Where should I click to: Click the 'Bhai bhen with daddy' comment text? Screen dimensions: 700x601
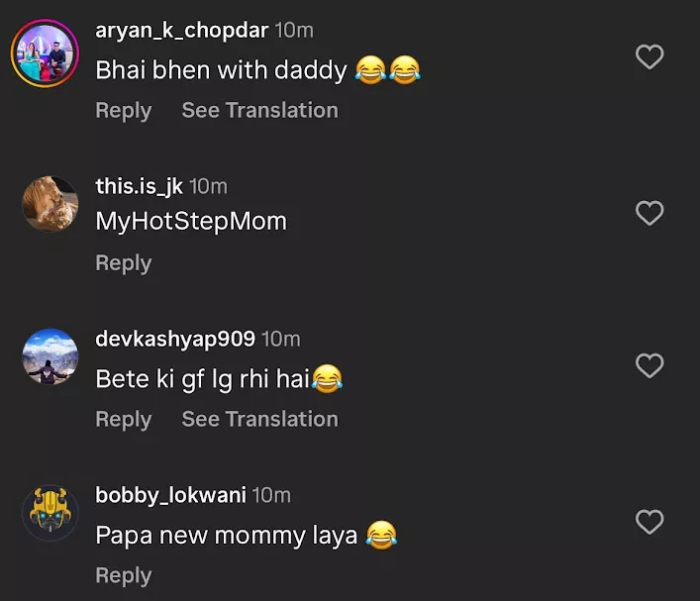tap(221, 70)
